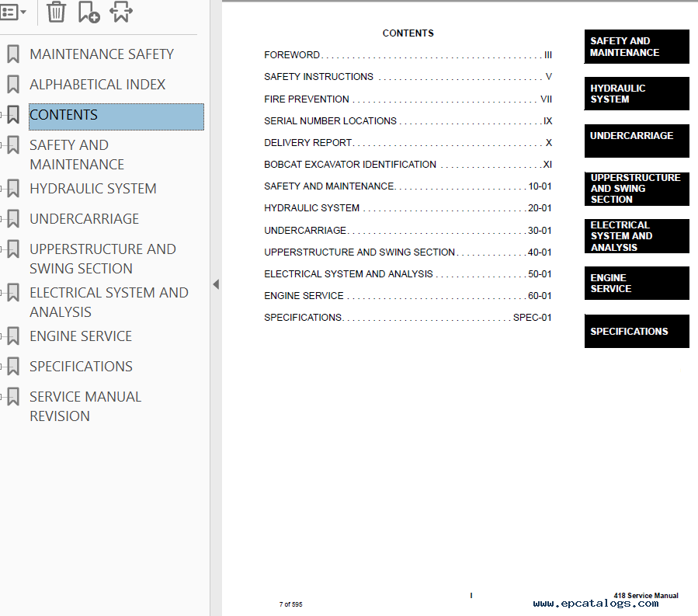Screen dimensions: 698x616
Task: Click the black ENGINE SERVICE page tab
Action: tap(636, 284)
